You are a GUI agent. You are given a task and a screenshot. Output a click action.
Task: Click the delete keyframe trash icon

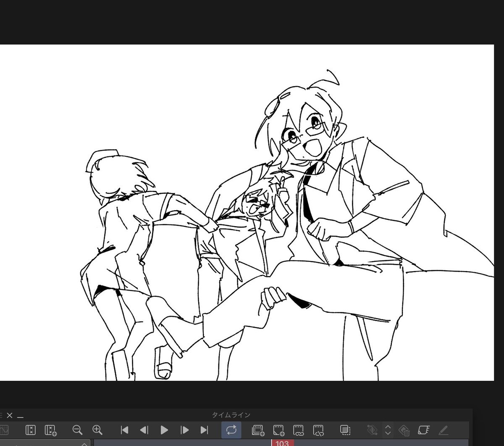(x=404, y=430)
